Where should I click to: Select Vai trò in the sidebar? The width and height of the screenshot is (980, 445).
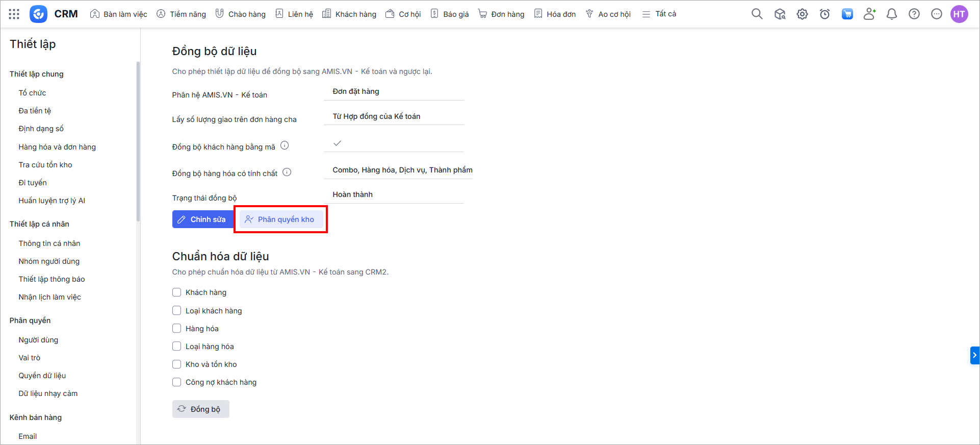click(x=30, y=358)
